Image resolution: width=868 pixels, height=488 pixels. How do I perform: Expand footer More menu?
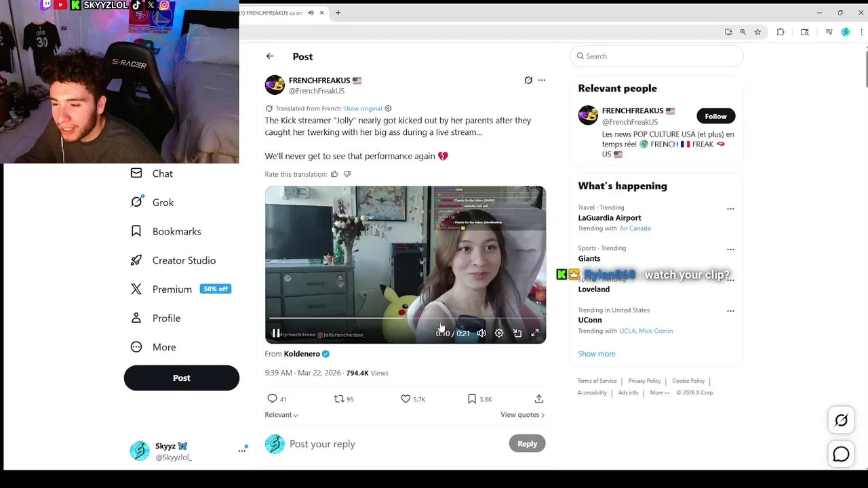click(659, 392)
